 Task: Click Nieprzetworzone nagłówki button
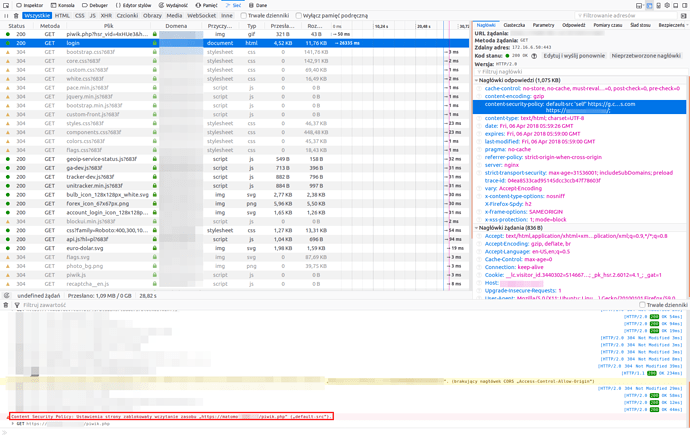pos(646,56)
